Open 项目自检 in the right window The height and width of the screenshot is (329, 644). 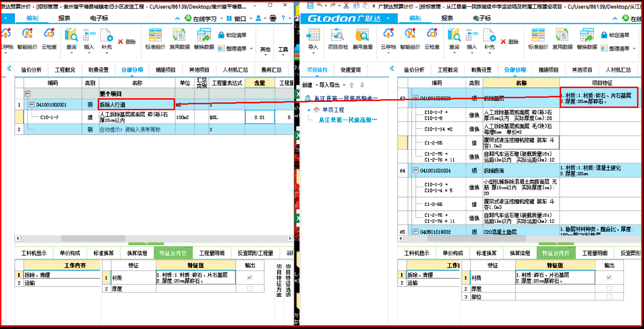(x=338, y=38)
